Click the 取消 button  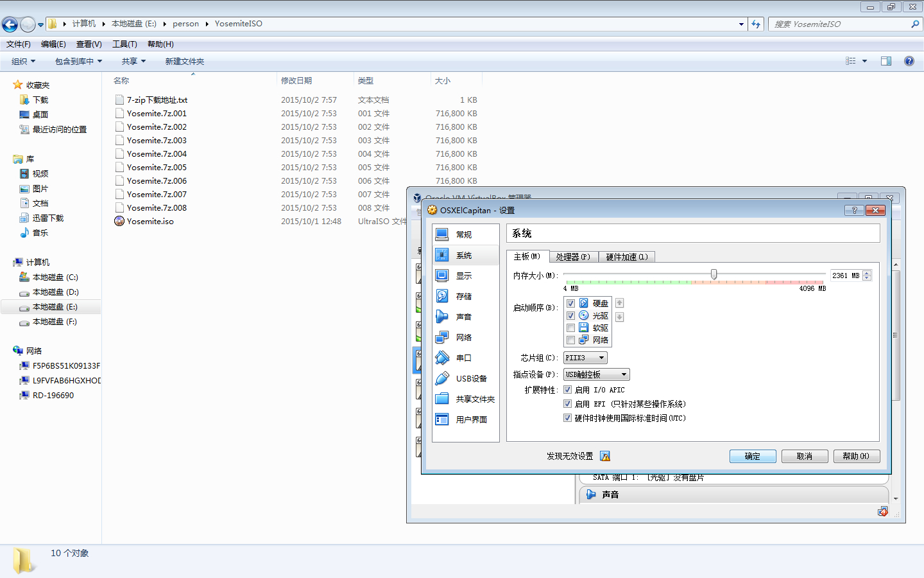(x=805, y=456)
